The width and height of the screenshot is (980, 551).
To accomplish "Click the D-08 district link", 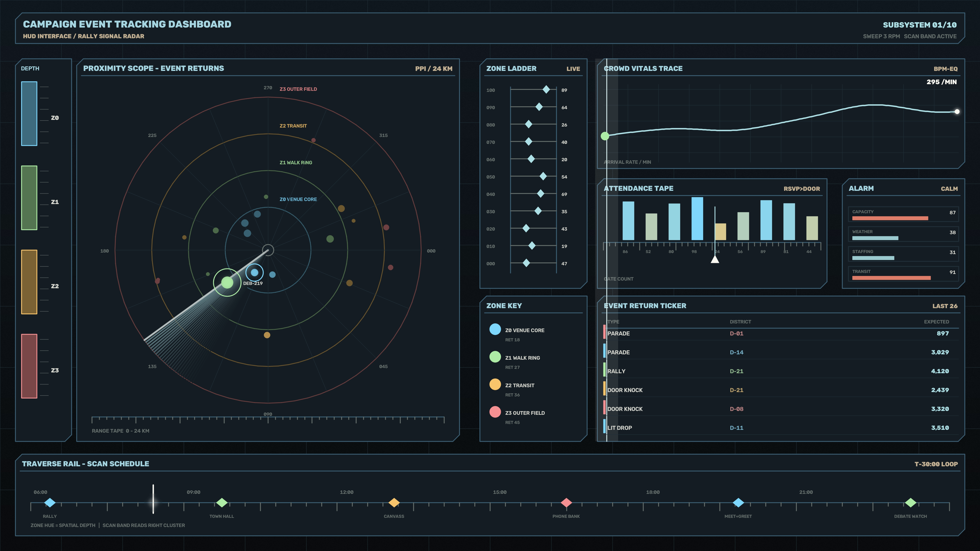I will coord(737,409).
